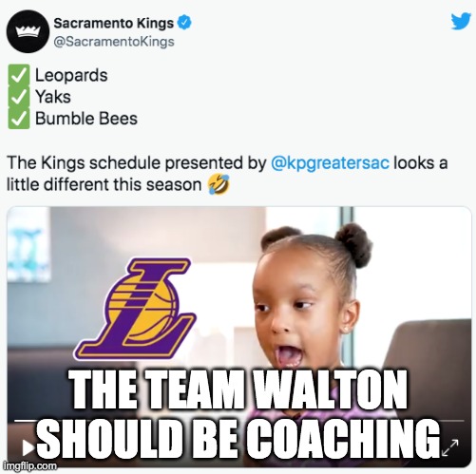Play the embedded video

coord(28,448)
